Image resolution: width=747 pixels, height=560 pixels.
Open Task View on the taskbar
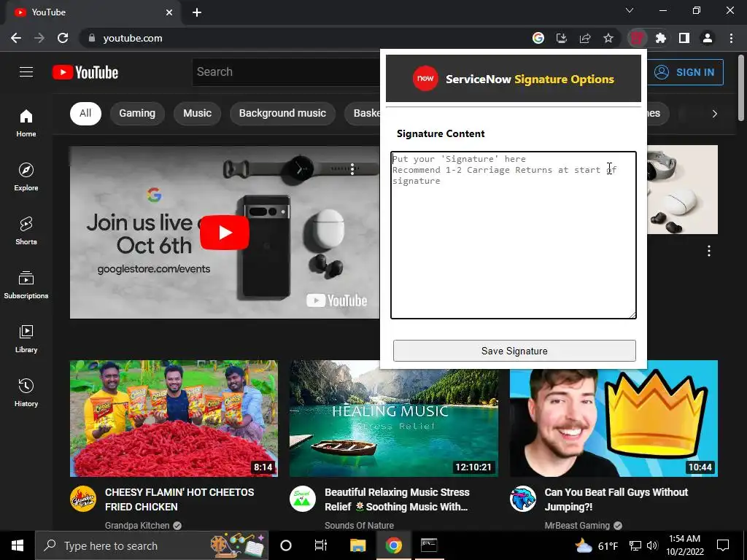click(321, 545)
